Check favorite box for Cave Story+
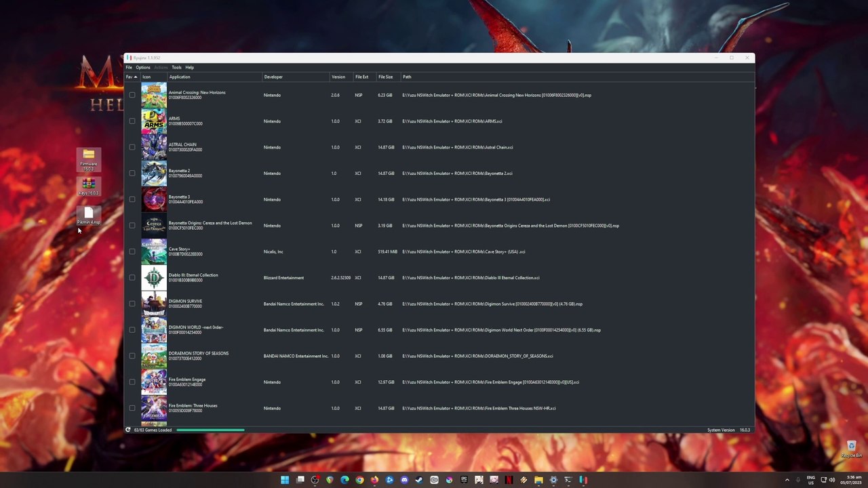The image size is (868, 488). 132,252
